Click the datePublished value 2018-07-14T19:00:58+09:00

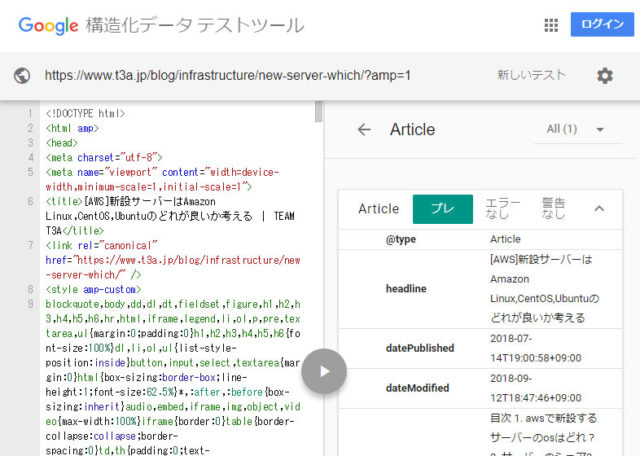coord(536,348)
